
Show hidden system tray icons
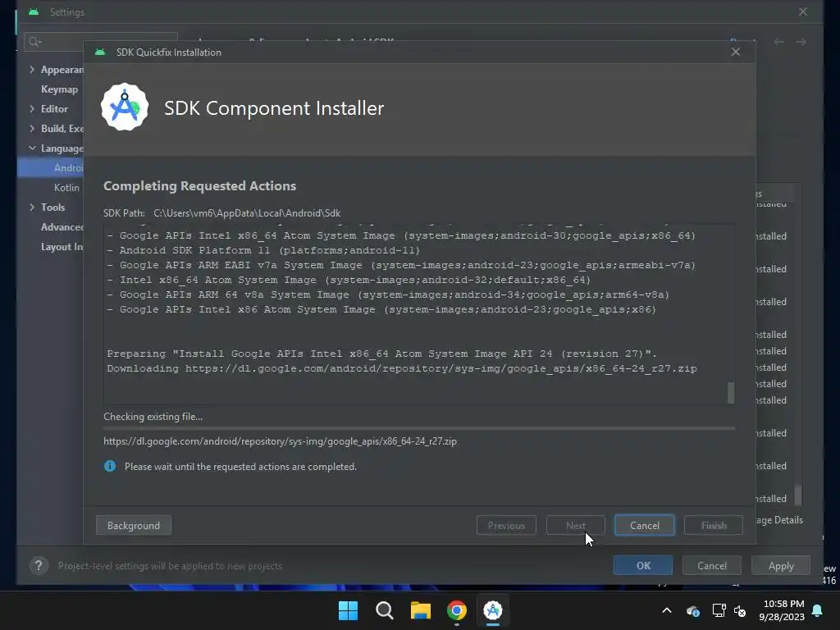tap(667, 610)
